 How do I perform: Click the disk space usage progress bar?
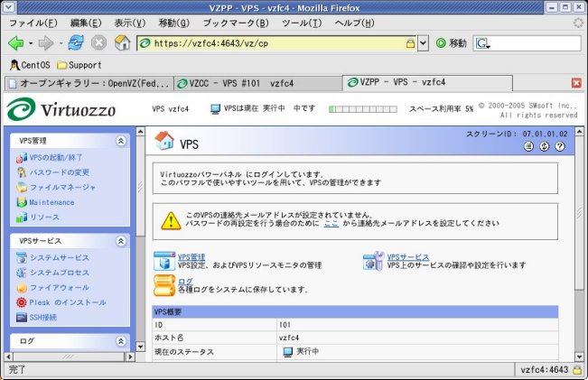click(362, 109)
